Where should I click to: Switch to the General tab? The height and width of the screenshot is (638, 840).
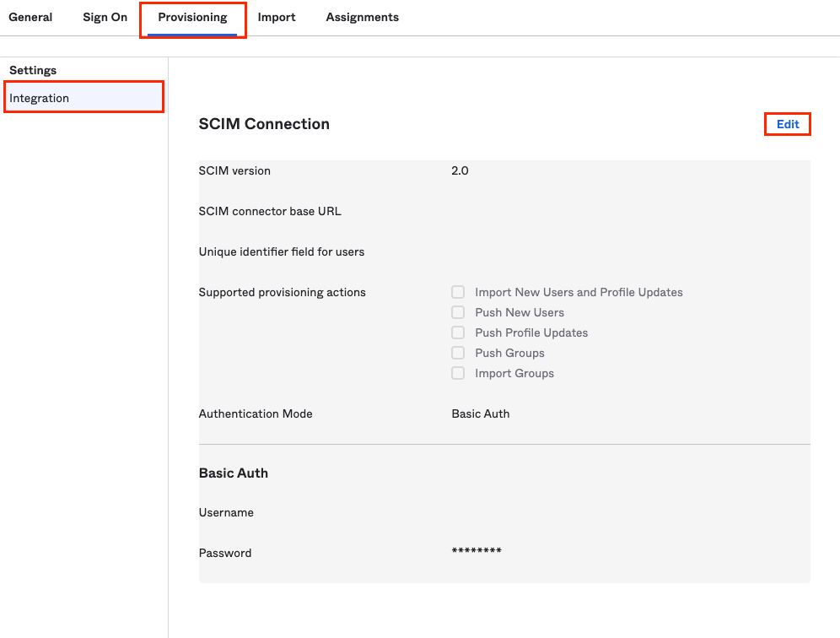pos(30,17)
